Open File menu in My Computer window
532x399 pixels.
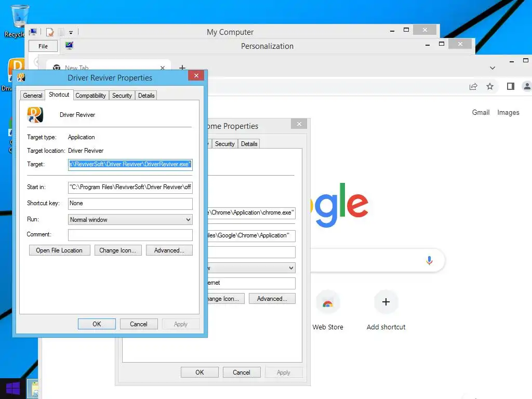pos(43,46)
